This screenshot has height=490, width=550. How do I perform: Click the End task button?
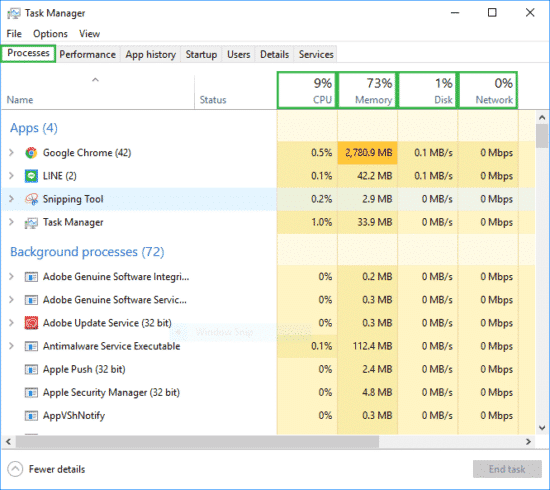(507, 469)
